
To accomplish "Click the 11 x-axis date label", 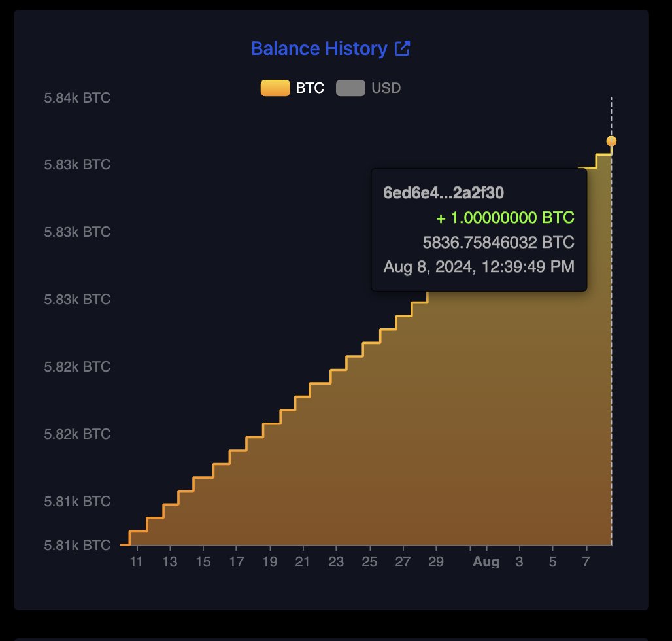I will [136, 562].
